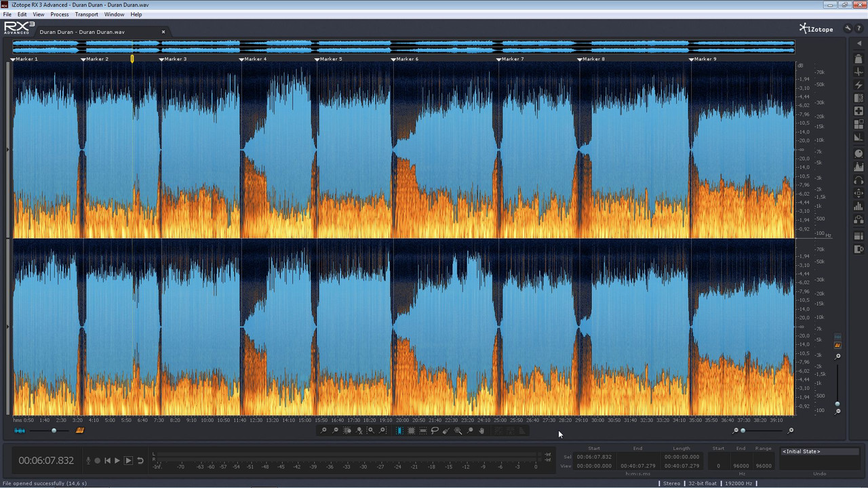Rewind to the start of the file

tap(107, 461)
